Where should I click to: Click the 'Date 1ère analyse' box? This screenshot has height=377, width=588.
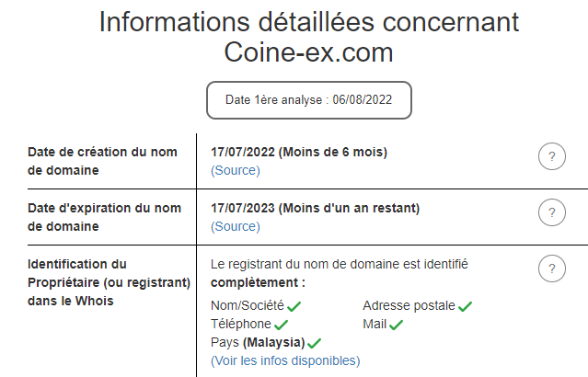pyautogui.click(x=309, y=100)
